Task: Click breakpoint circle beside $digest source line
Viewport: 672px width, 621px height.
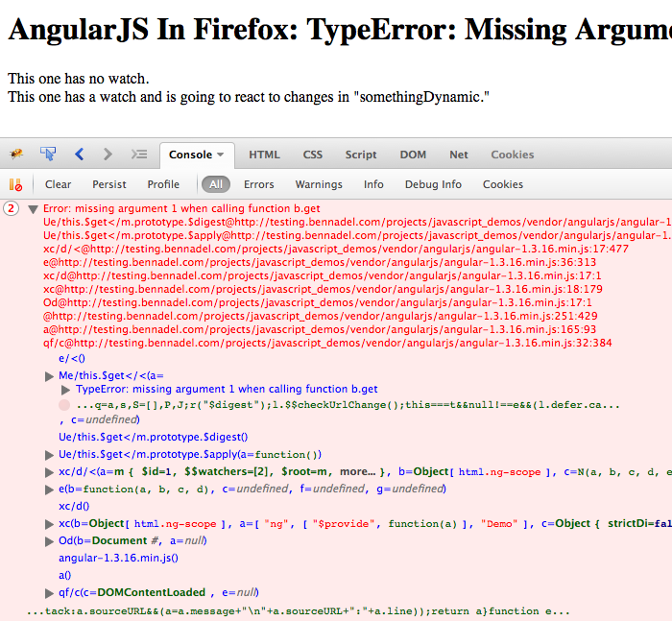Action: point(64,405)
